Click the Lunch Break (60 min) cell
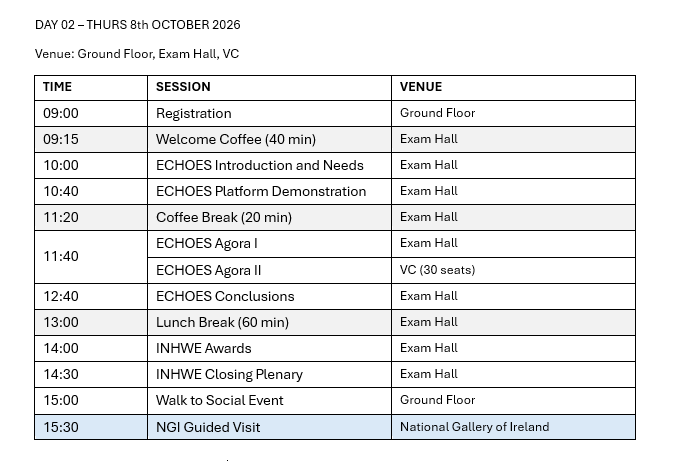The image size is (673, 461). pyautogui.click(x=222, y=323)
